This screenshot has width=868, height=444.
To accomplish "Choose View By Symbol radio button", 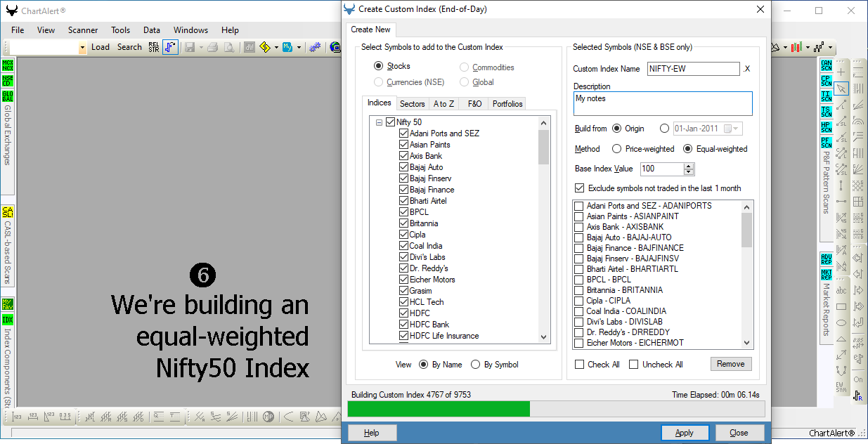I will (x=477, y=365).
